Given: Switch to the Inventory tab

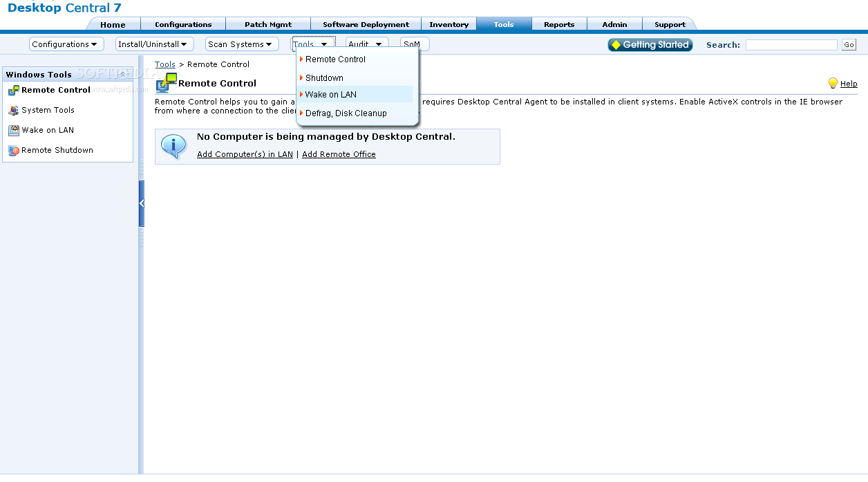Looking at the screenshot, I should 449,24.
